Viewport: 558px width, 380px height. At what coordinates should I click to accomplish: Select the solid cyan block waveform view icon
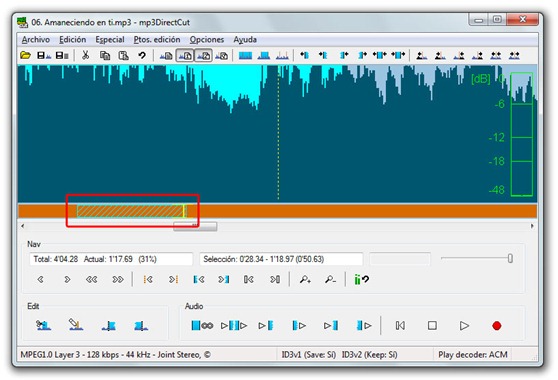(245, 56)
